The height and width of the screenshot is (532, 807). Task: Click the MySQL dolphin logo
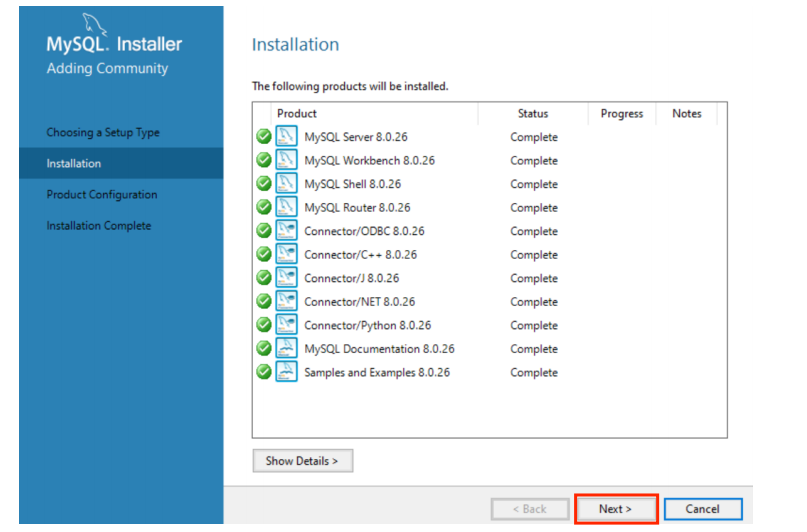coord(94,24)
